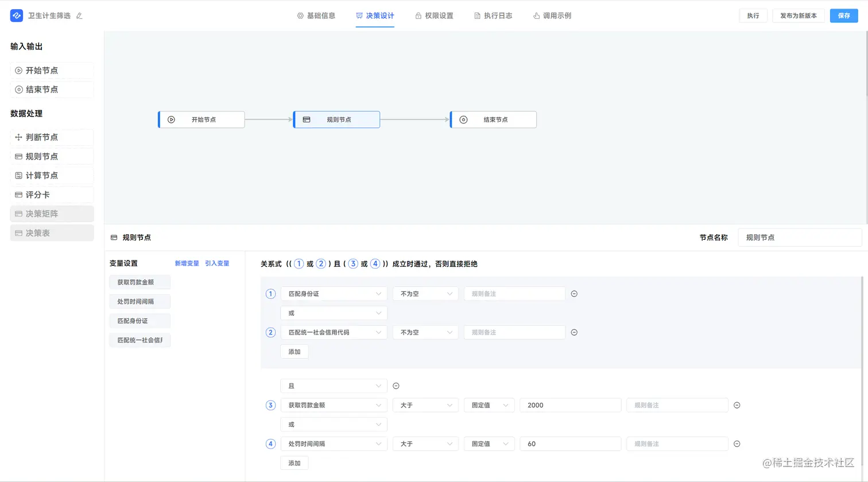Select the 判断节点 (judgment node) tool

pyautogui.click(x=52, y=137)
